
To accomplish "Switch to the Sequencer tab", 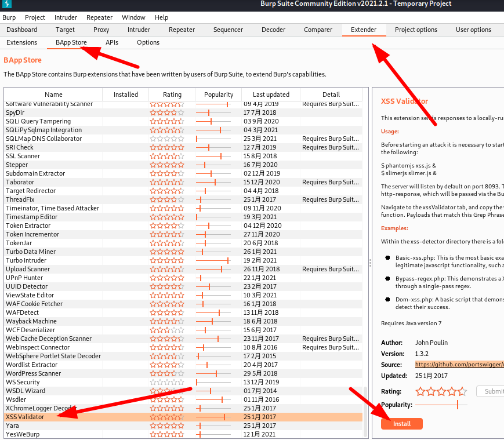I will coord(228,30).
